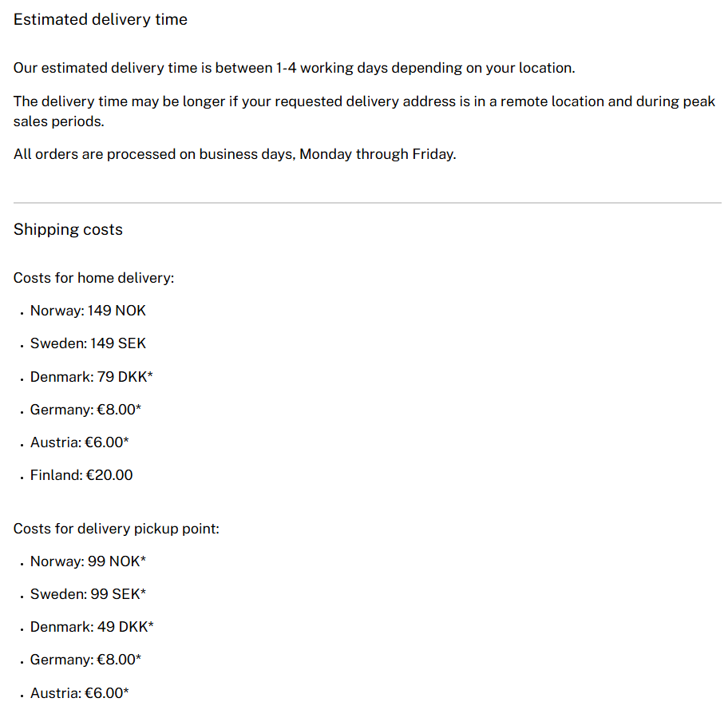Click the "Shipping costs" heading
The image size is (728, 706).
68,229
